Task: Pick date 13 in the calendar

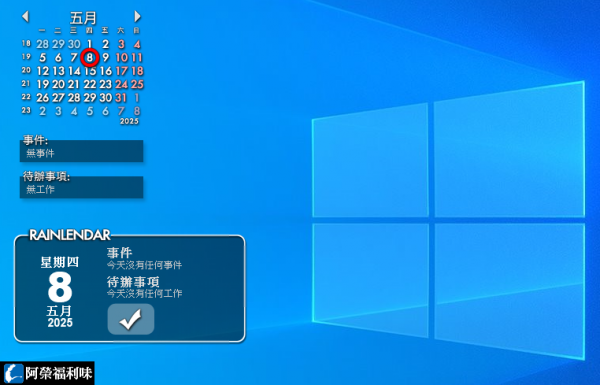Action: (58, 71)
